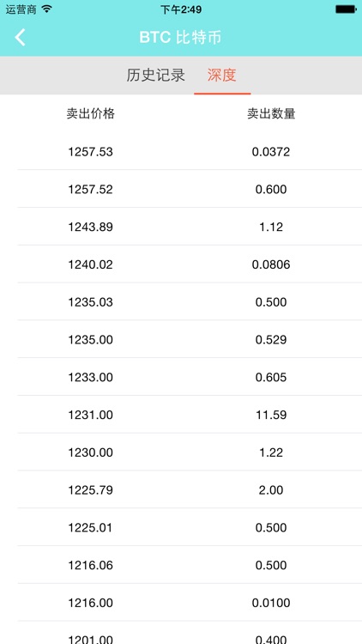Viewport: 362px width, 644px height.
Task: Tap the 11.59 quantity value
Action: tap(271, 415)
